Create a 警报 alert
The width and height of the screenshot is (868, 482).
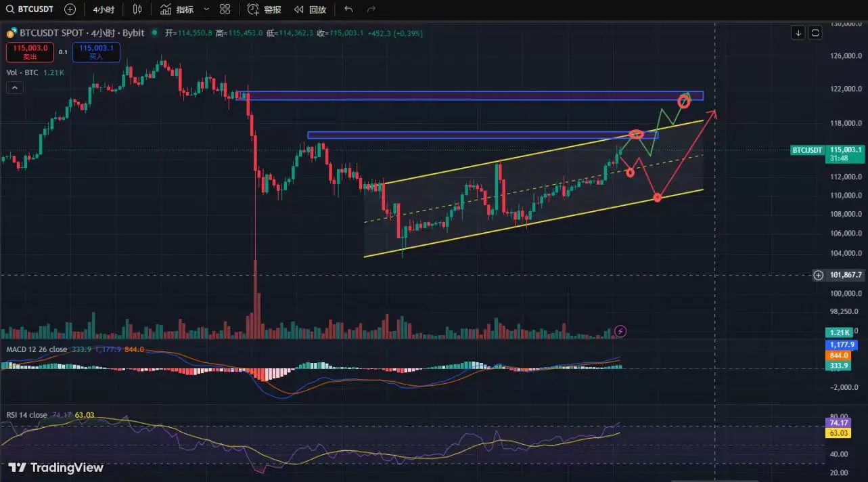tap(265, 9)
